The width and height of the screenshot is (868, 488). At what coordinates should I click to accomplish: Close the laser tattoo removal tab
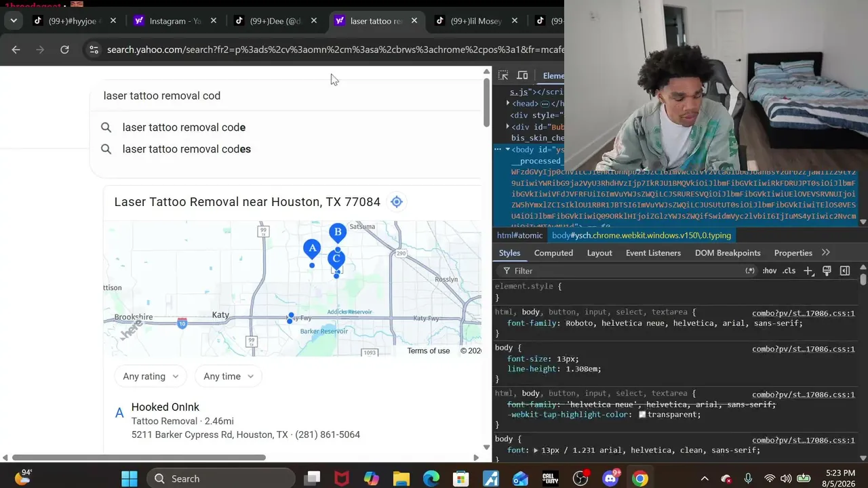point(414,21)
